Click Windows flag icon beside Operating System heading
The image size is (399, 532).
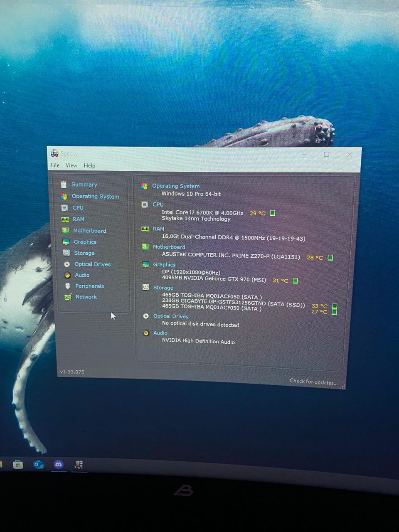(x=144, y=186)
